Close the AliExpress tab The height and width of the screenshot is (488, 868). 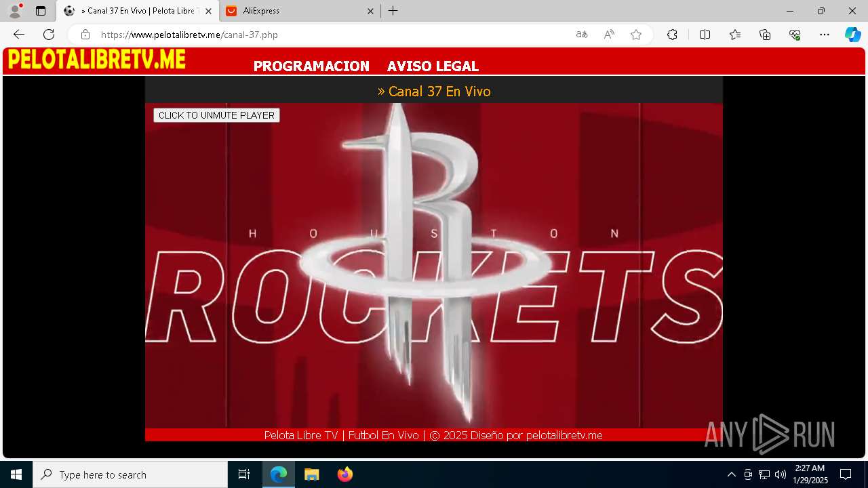pos(370,11)
